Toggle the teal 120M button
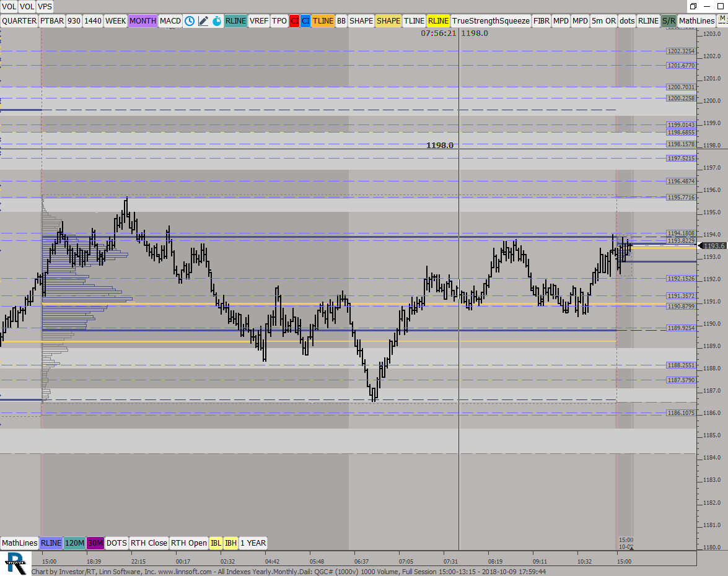 pyautogui.click(x=74, y=543)
